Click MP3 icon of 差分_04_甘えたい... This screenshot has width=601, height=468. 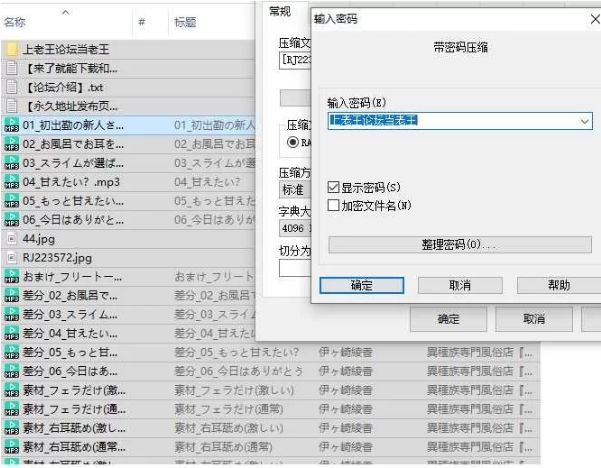tap(11, 333)
